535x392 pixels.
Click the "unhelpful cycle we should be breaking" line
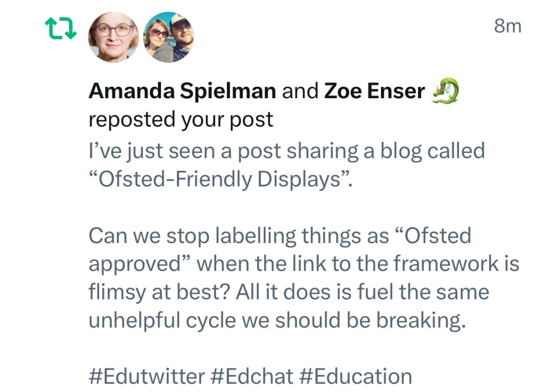click(276, 320)
